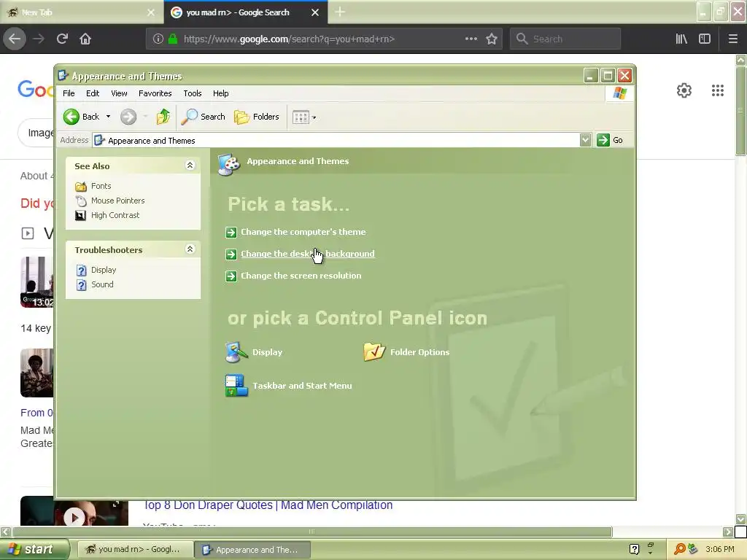This screenshot has width=747, height=560.
Task: Open the Favorites menu
Action: click(155, 93)
